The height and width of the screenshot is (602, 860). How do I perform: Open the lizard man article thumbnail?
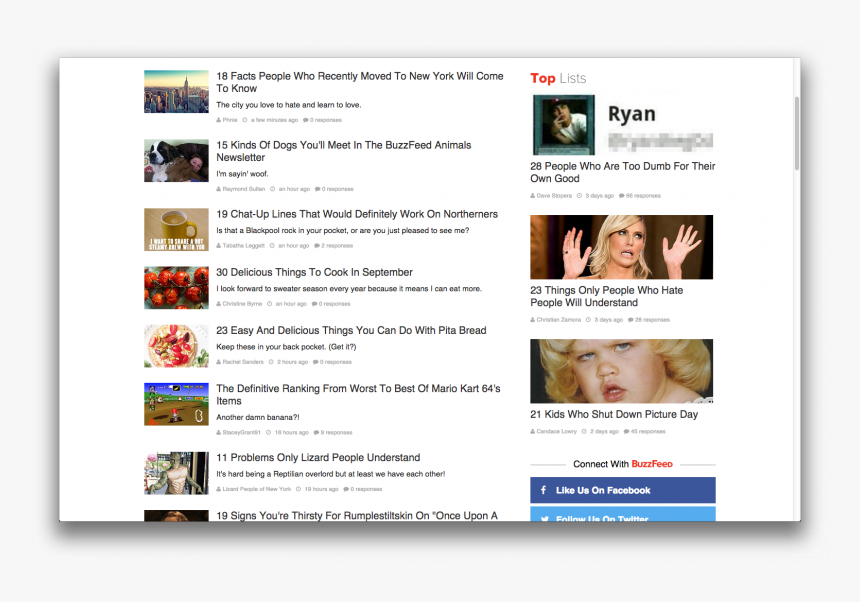coord(176,473)
